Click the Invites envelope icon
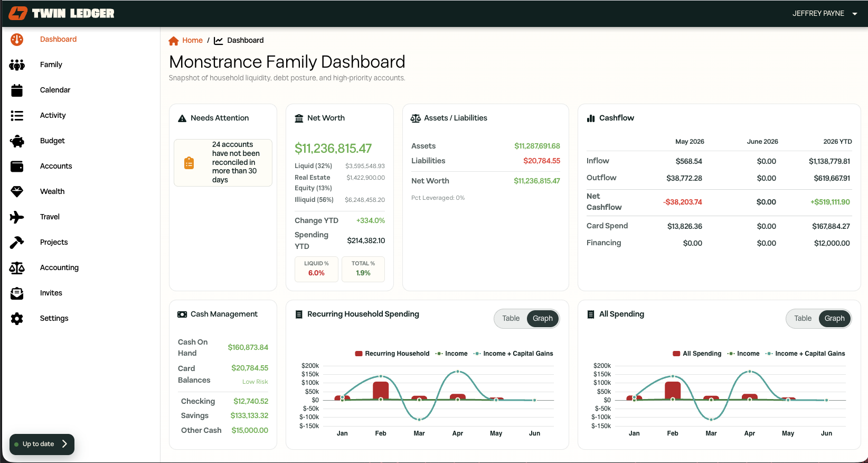 pos(17,293)
